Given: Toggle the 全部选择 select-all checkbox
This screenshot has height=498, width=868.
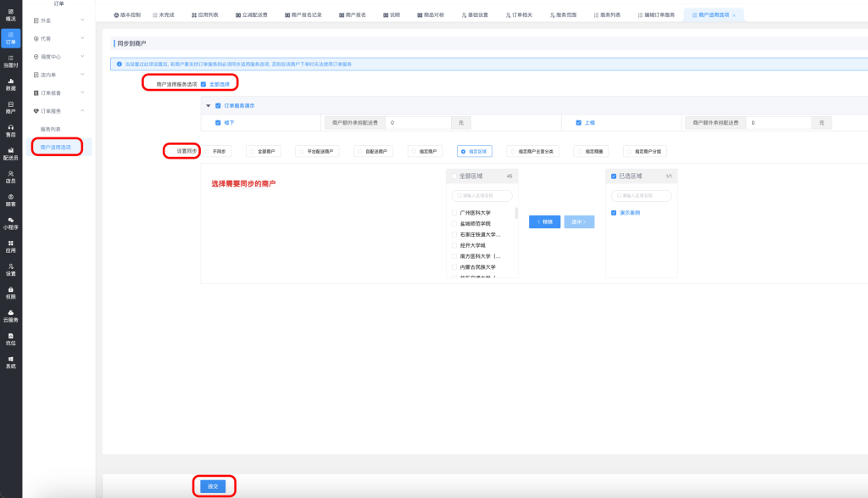Looking at the screenshot, I should pos(203,84).
